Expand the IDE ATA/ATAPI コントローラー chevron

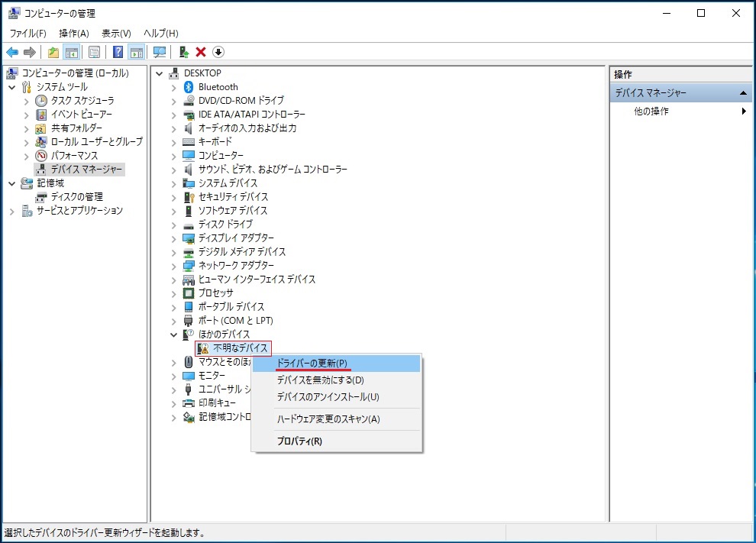tap(173, 115)
